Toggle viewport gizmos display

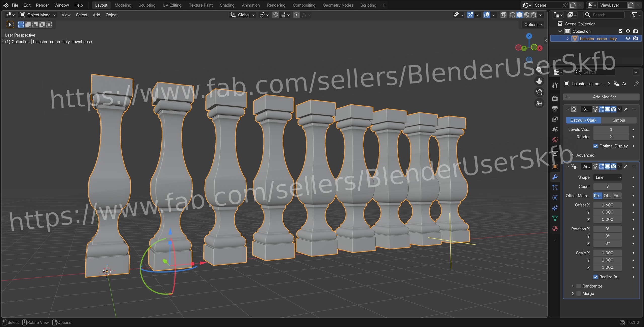point(470,15)
